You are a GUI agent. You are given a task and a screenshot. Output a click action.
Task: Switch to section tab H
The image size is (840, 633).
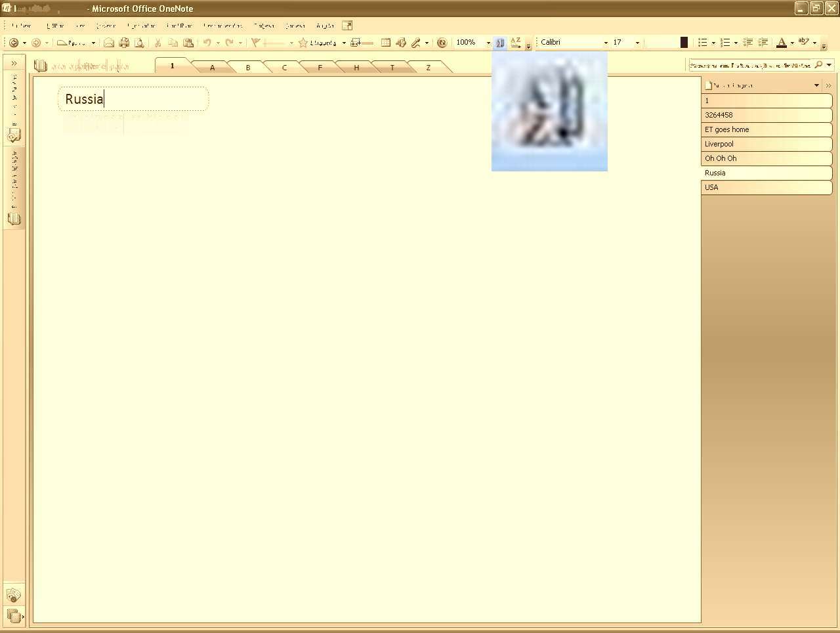(x=356, y=68)
